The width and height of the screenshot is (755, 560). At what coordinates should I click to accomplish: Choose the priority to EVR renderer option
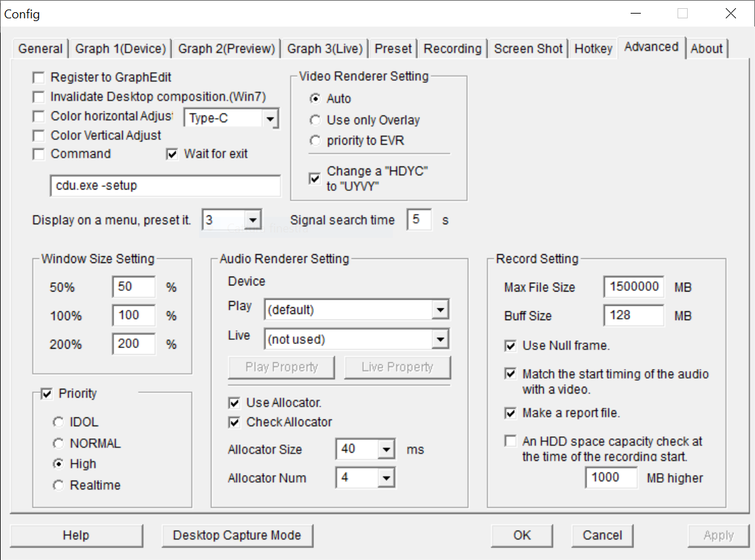coord(315,141)
